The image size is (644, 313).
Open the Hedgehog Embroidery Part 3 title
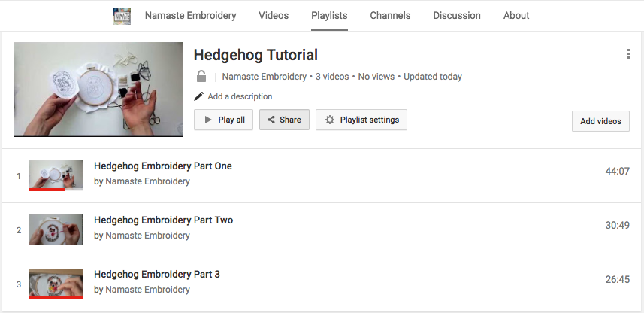pyautogui.click(x=156, y=275)
